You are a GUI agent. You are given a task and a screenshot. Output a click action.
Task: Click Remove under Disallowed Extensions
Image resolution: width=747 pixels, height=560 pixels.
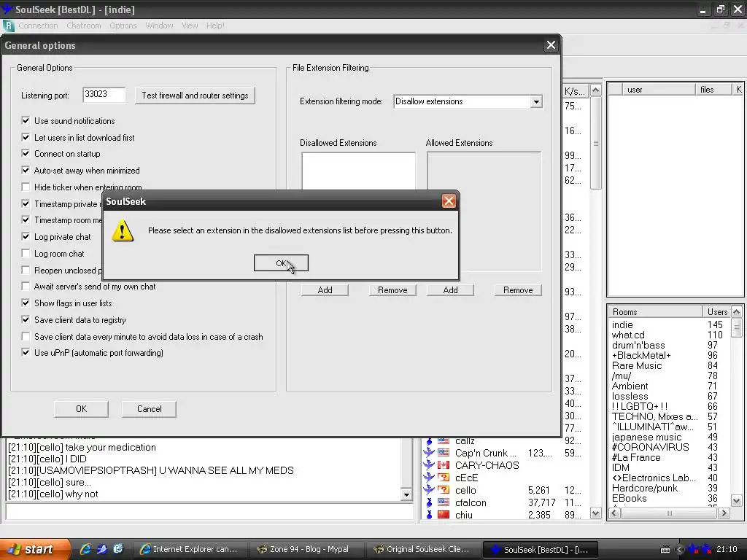click(392, 290)
